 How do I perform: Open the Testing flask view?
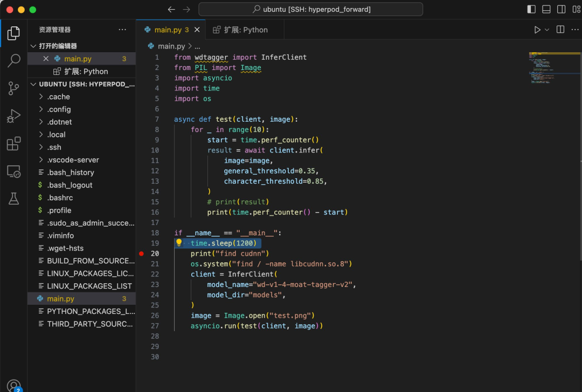tap(13, 199)
